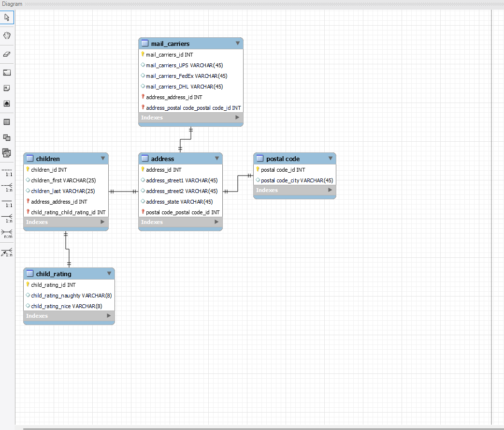The image size is (504, 430).
Task: Activate the hand pan tool
Action: 7,35
